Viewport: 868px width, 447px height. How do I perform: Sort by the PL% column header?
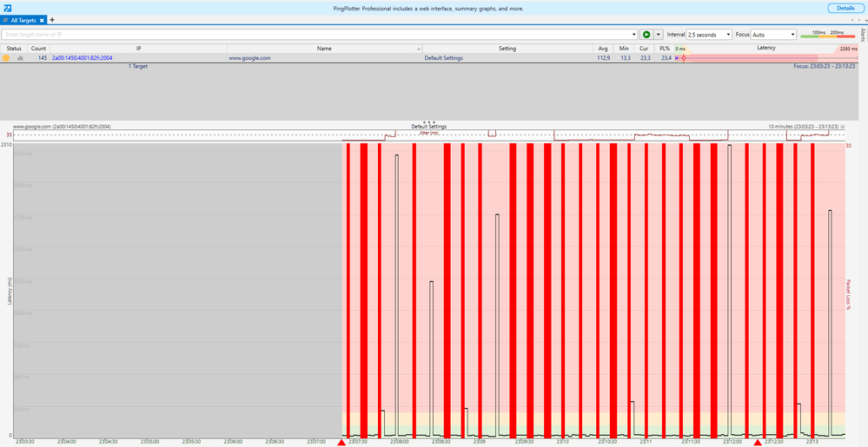tap(665, 49)
